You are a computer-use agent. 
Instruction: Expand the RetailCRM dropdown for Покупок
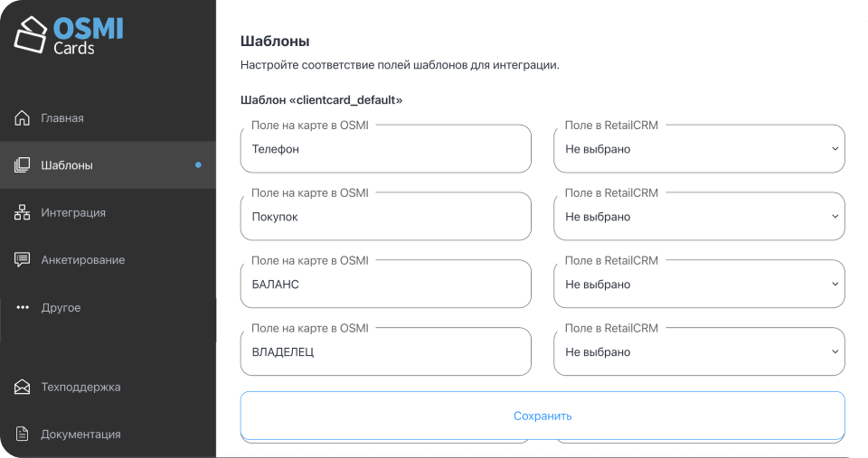(699, 217)
